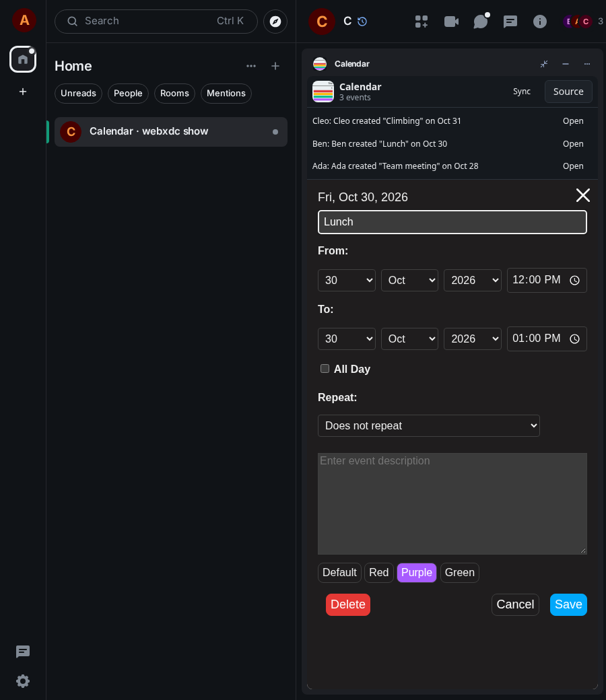The image size is (606, 700).
Task: Open the threads bubble icon with notification dot
Action: [x=481, y=22]
